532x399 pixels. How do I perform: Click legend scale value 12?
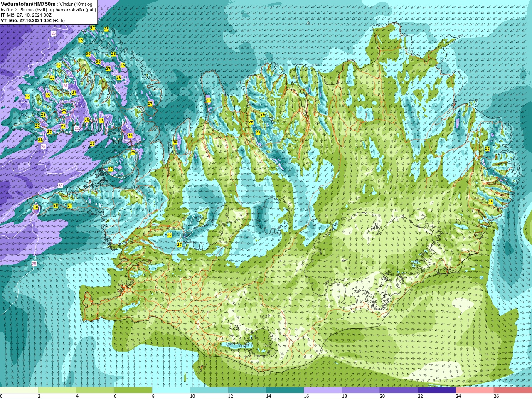pyautogui.click(x=230, y=396)
